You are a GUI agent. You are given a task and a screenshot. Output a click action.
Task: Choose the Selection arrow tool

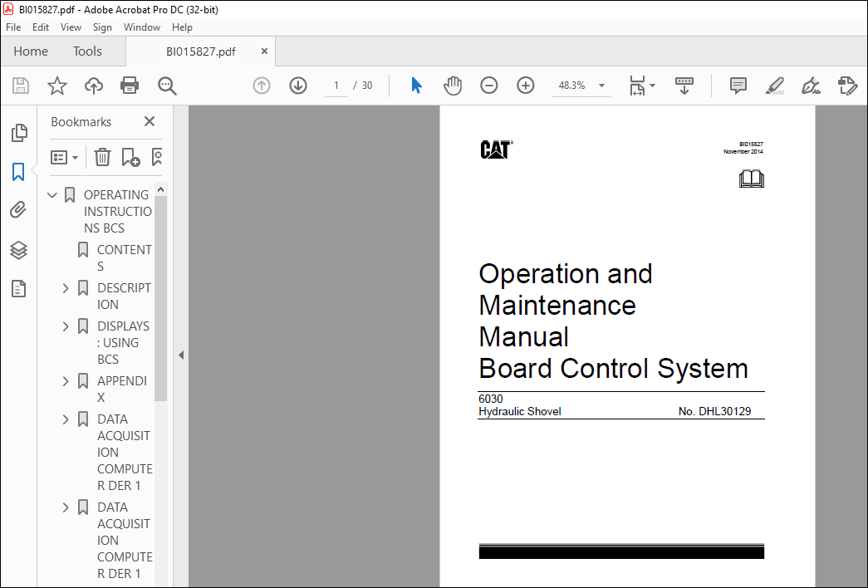416,86
